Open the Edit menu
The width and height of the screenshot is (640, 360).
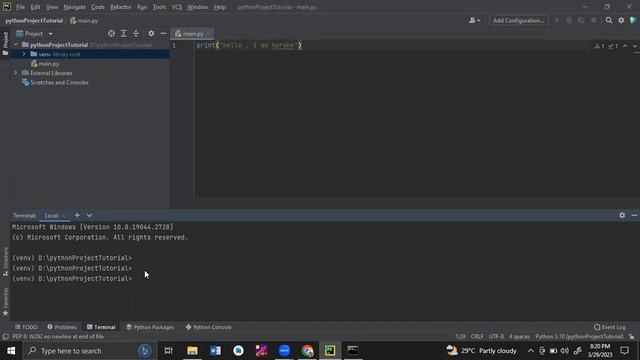pos(36,7)
